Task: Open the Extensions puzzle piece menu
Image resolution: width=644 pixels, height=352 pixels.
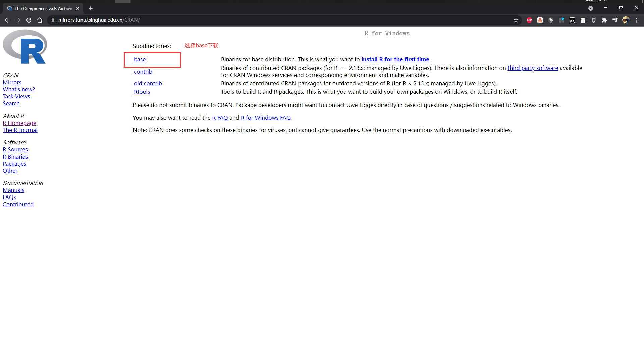Action: (x=604, y=20)
